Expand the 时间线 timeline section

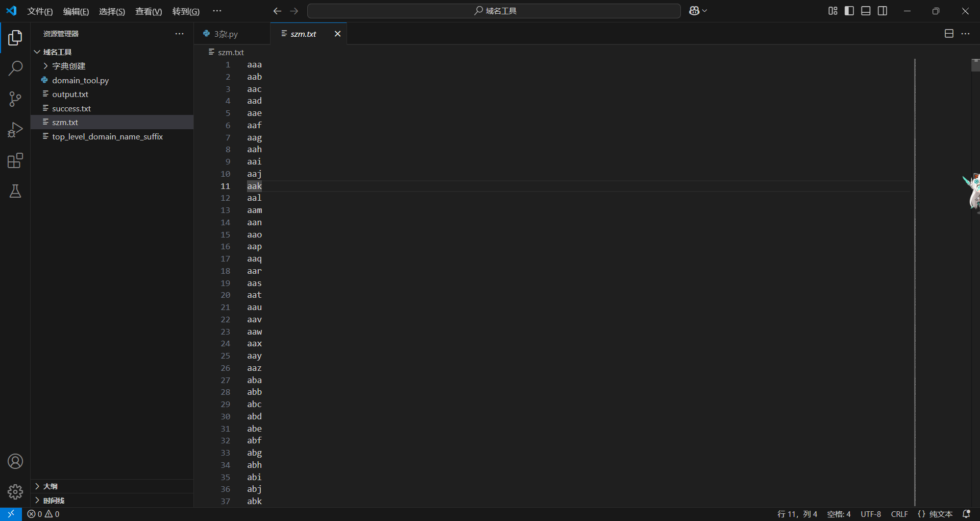coord(54,501)
